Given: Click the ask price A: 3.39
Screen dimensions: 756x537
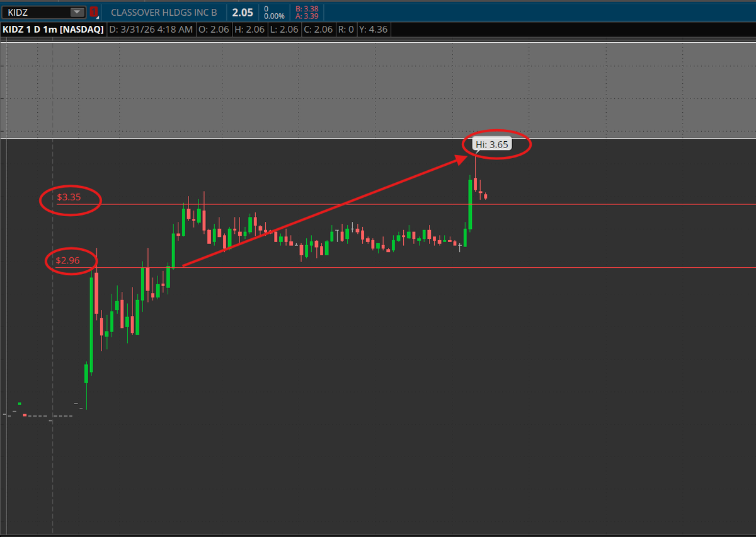Looking at the screenshot, I should tap(307, 16).
